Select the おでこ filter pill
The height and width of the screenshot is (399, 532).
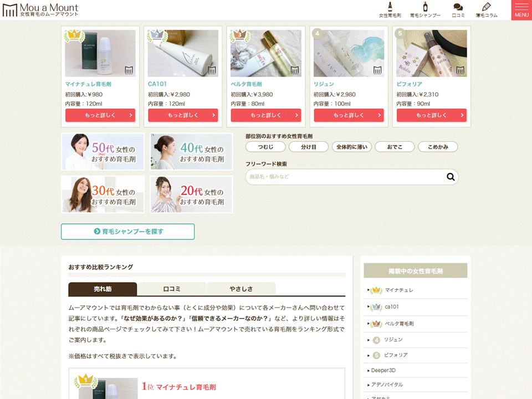tap(395, 147)
